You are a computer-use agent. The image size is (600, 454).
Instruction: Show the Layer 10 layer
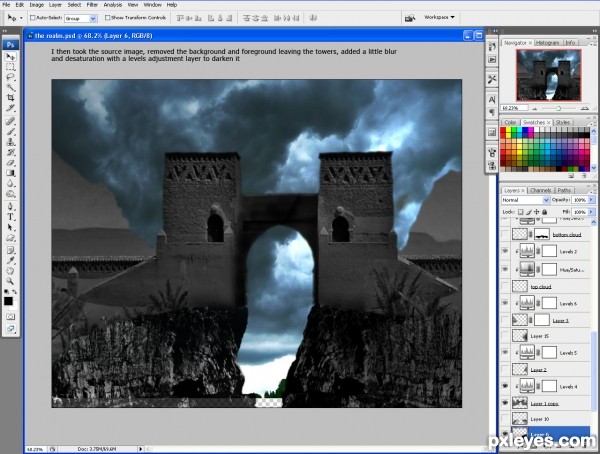coord(505,419)
